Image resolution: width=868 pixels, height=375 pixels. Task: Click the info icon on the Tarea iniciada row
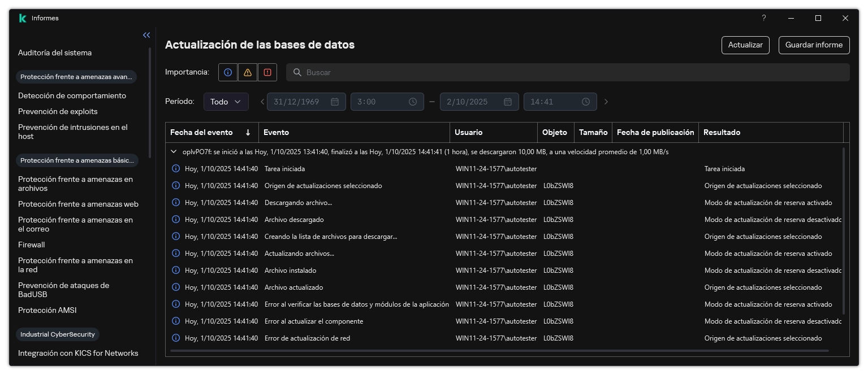[x=175, y=168]
